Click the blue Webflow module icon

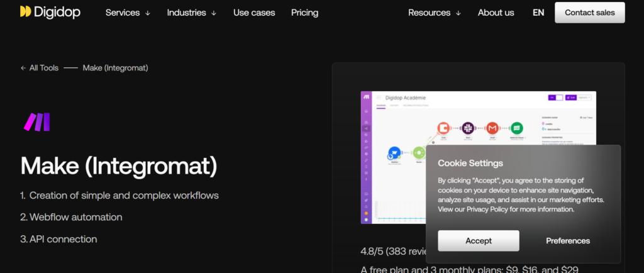pos(394,152)
